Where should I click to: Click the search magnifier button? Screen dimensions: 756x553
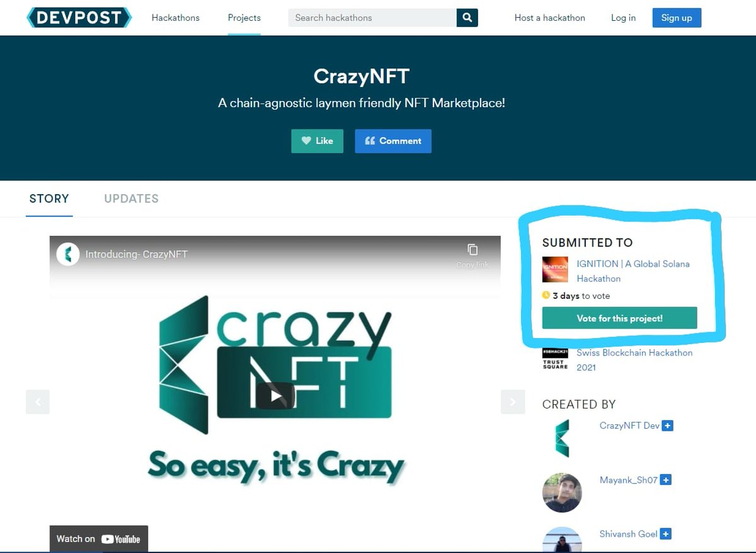click(467, 18)
